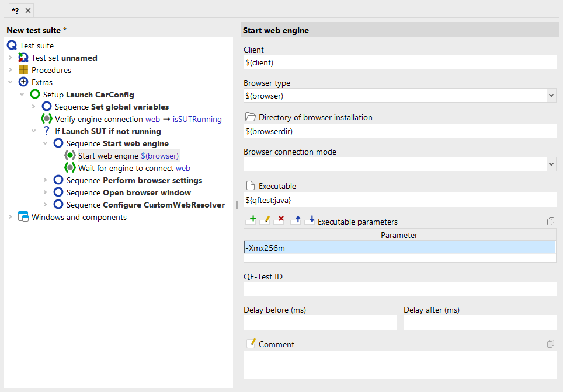Click file icon beside Executable label

coord(251,186)
